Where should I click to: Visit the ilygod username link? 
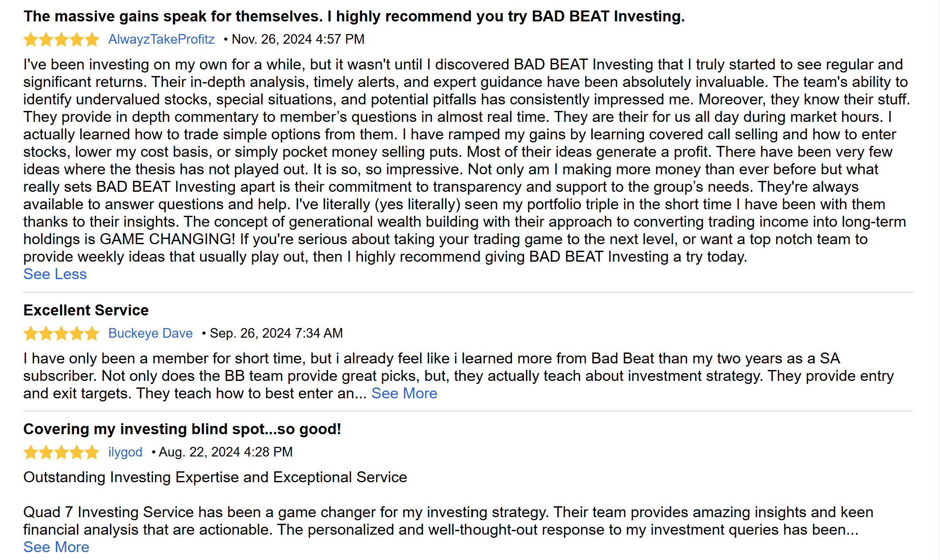pyautogui.click(x=125, y=452)
